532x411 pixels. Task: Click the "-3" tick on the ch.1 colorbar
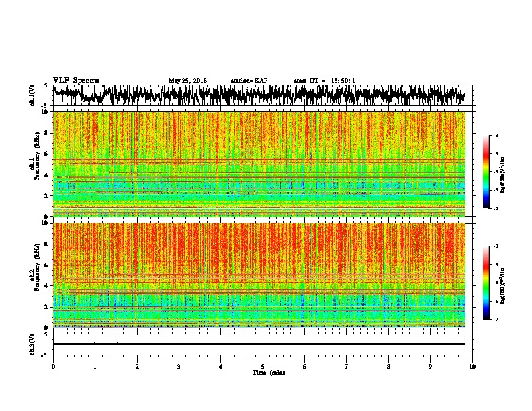pos(496,136)
